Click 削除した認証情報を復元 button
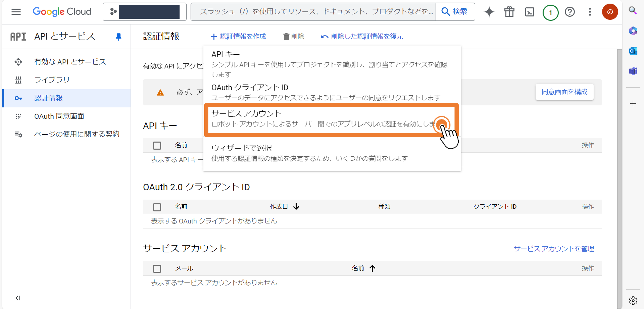The width and height of the screenshot is (644, 309). pos(362,36)
